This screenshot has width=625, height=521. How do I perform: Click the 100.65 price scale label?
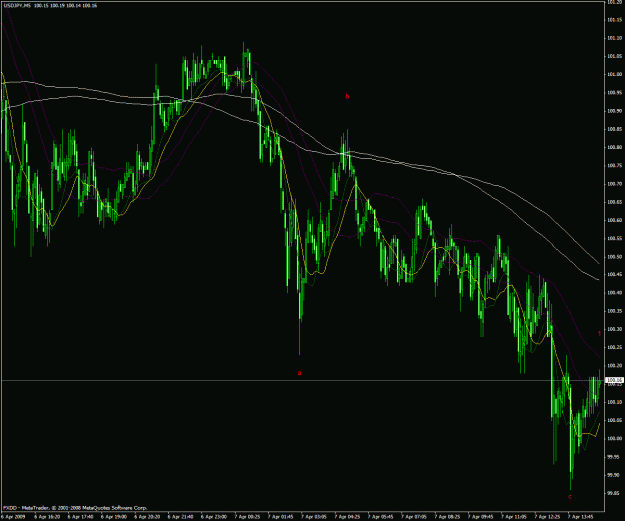(x=614, y=202)
